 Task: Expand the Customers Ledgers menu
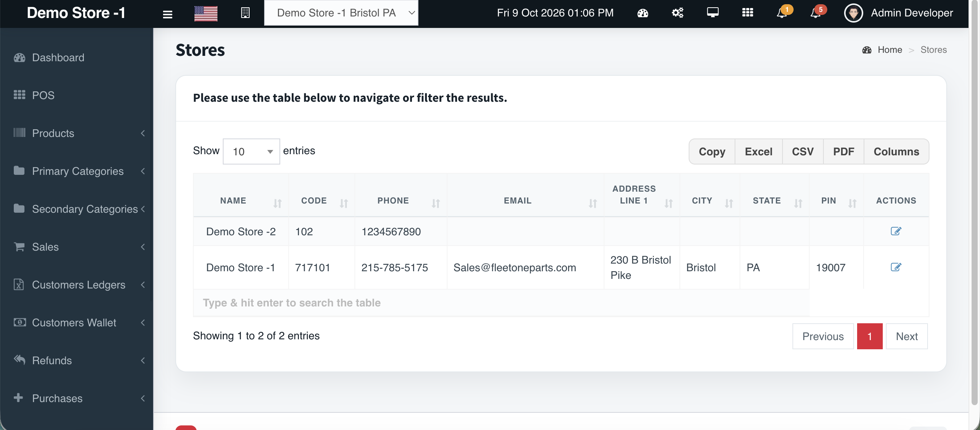coord(77,285)
